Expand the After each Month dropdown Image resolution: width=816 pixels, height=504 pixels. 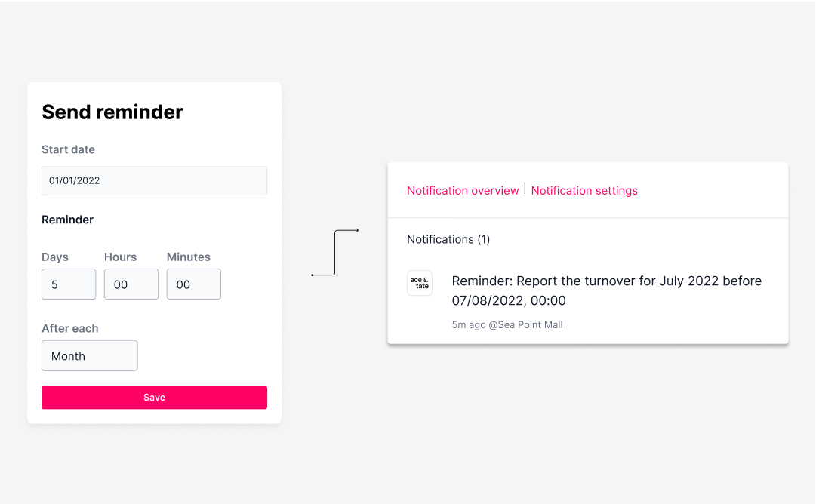(x=90, y=356)
